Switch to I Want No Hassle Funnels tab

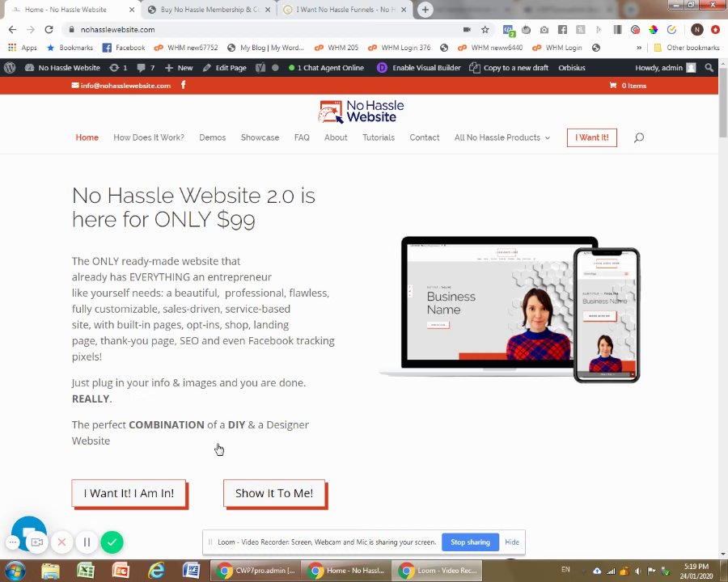[x=344, y=9]
